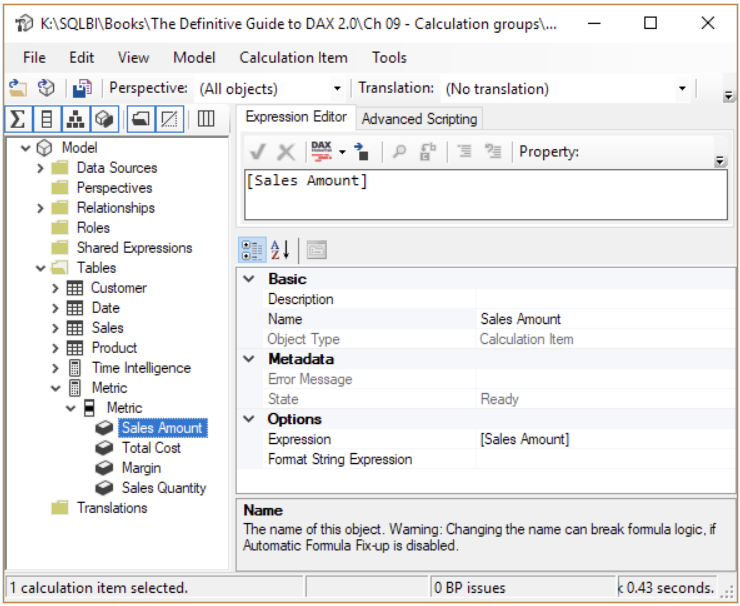
Task: Switch property grid to categorized view
Action: [252, 250]
